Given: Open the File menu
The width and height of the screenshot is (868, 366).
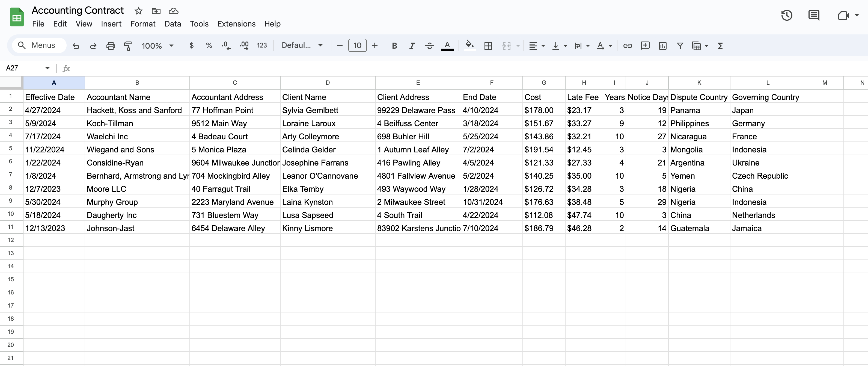Looking at the screenshot, I should (38, 23).
